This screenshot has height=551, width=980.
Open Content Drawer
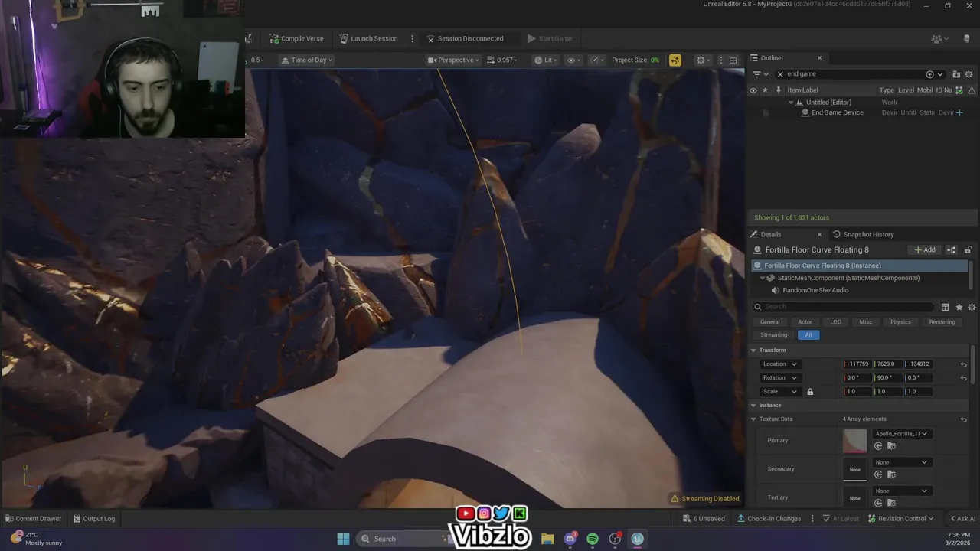coord(34,519)
